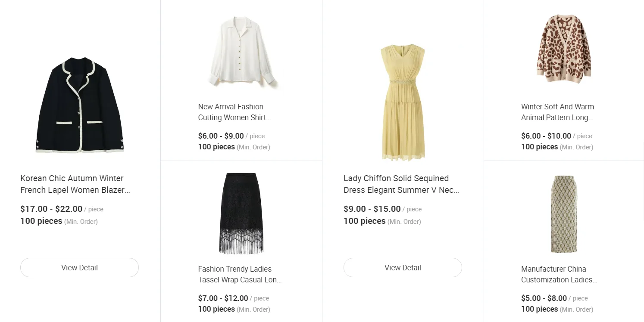Click the $9.00 - $15.00 dress price
This screenshot has width=644, height=322.
point(372,209)
